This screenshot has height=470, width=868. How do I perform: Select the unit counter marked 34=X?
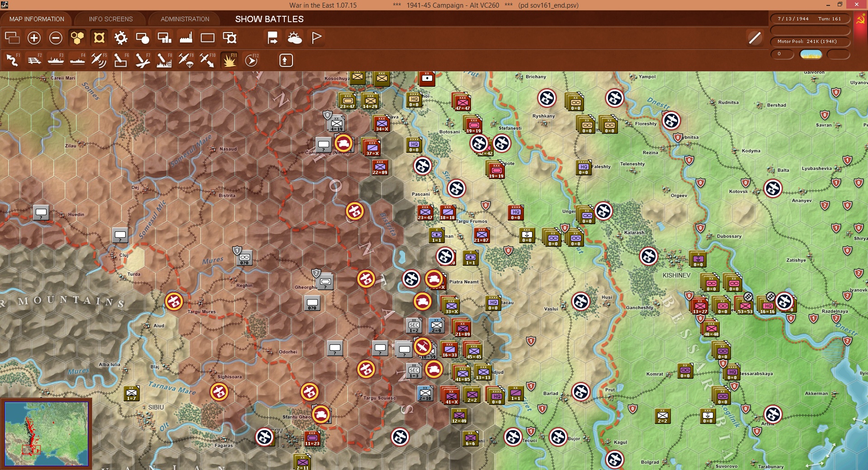(382, 123)
